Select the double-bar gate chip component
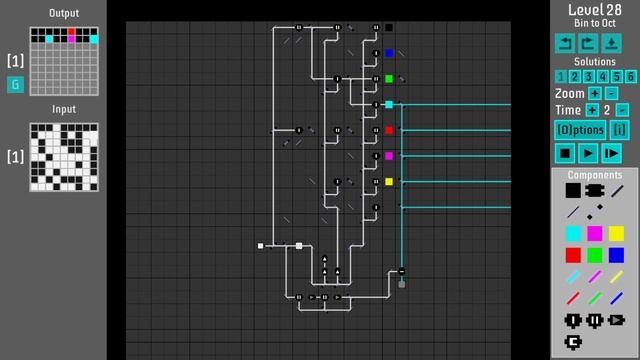 click(595, 321)
